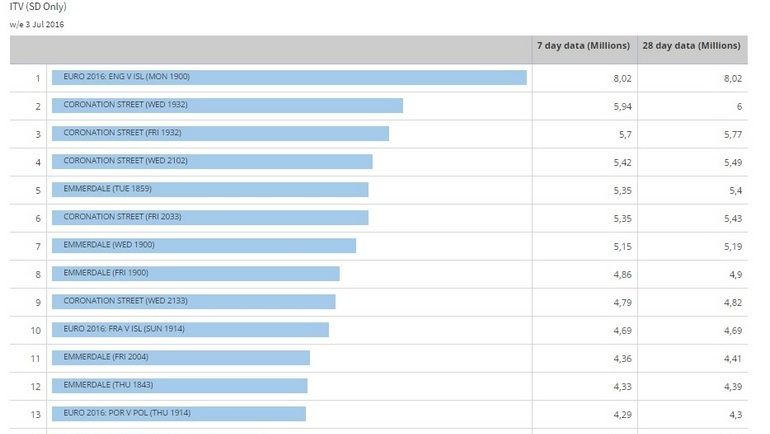Click the Coronation Street (FRI 2033) bar
Viewport: 770px width, 434px height.
pos(210,218)
